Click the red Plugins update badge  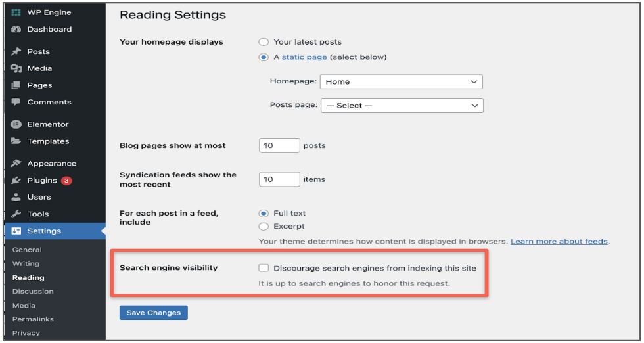pyautogui.click(x=66, y=181)
